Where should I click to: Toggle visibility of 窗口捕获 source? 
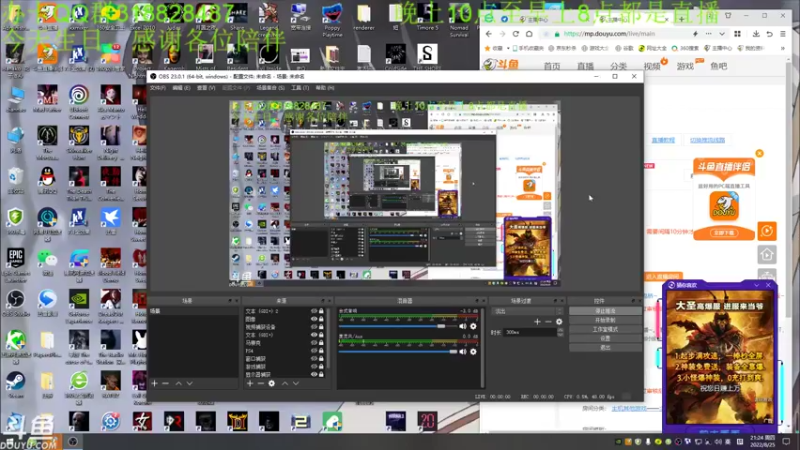[314, 359]
